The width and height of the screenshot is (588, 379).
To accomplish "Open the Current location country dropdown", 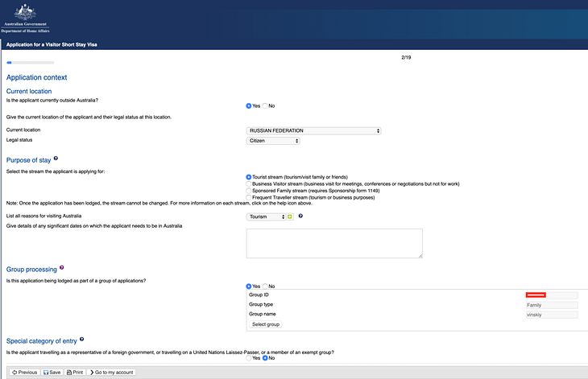I will tap(313, 130).
